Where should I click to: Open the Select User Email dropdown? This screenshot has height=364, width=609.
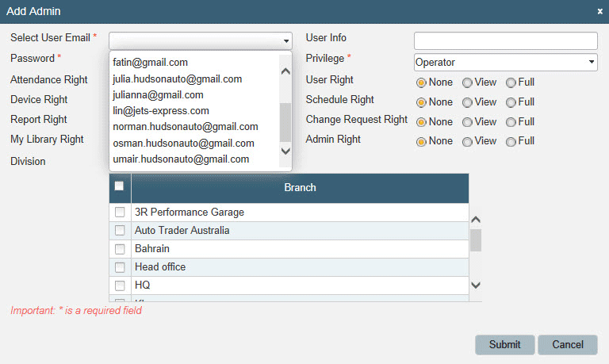(200, 40)
